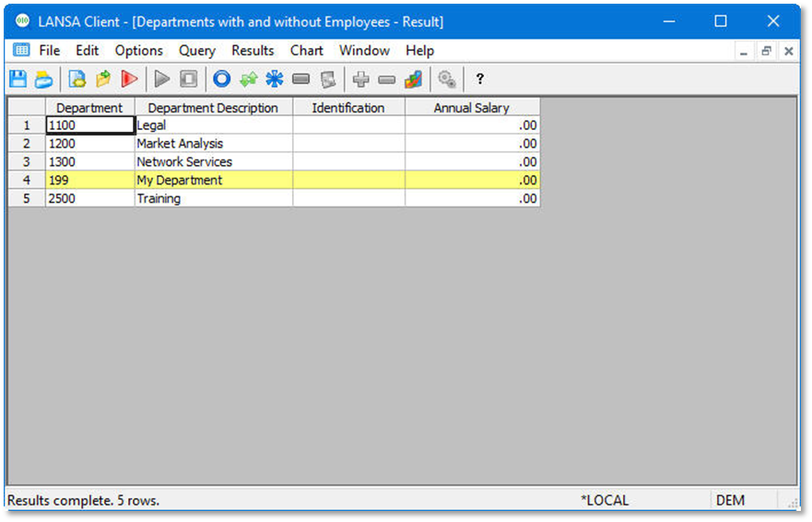Screen dimensions: 812x522
Task: Minimize the inner result document window
Action: coord(744,52)
